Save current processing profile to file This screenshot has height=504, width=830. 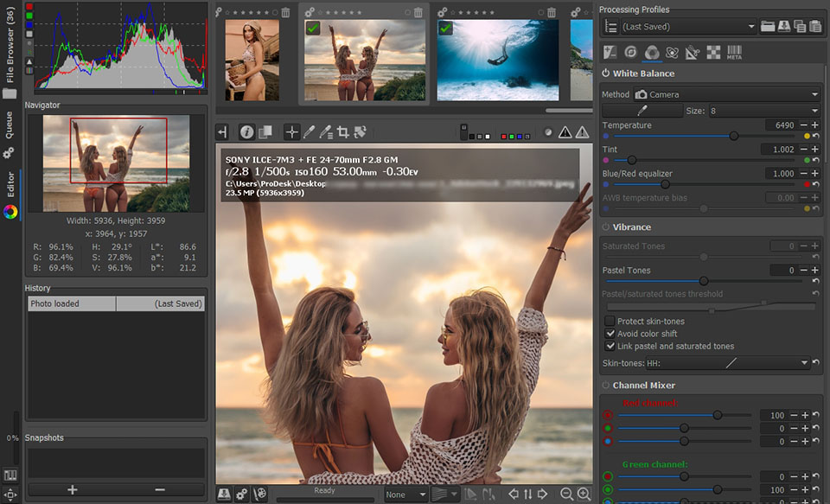(784, 26)
